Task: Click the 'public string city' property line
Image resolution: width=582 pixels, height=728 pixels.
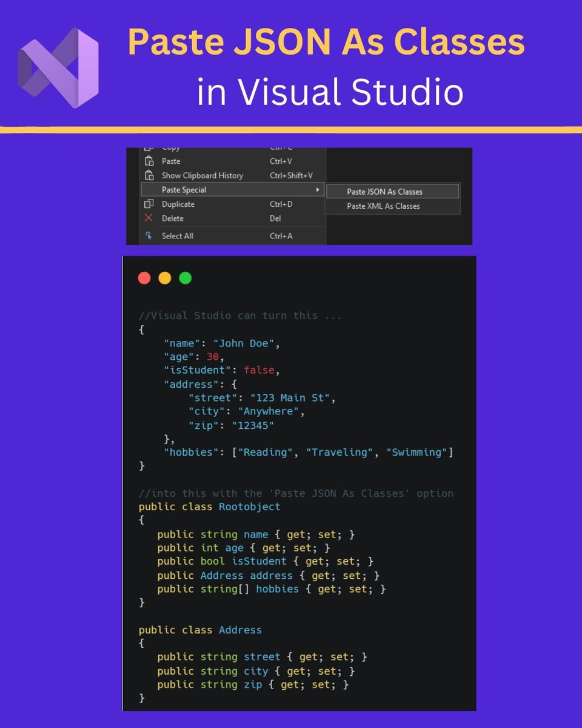Action: (x=256, y=671)
